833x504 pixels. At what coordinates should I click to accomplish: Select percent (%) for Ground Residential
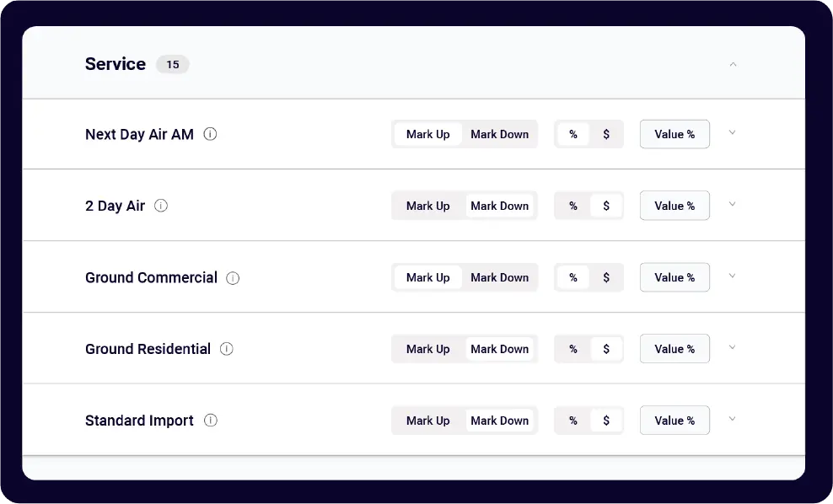coord(573,349)
